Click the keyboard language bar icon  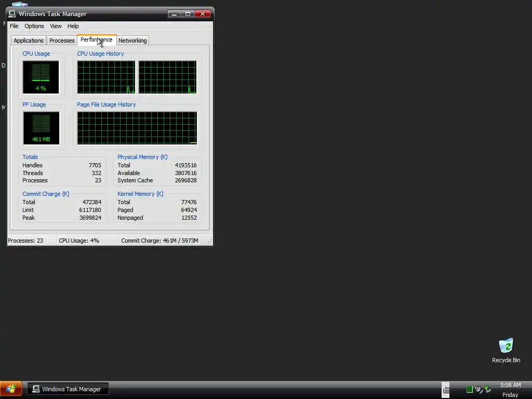click(x=446, y=390)
